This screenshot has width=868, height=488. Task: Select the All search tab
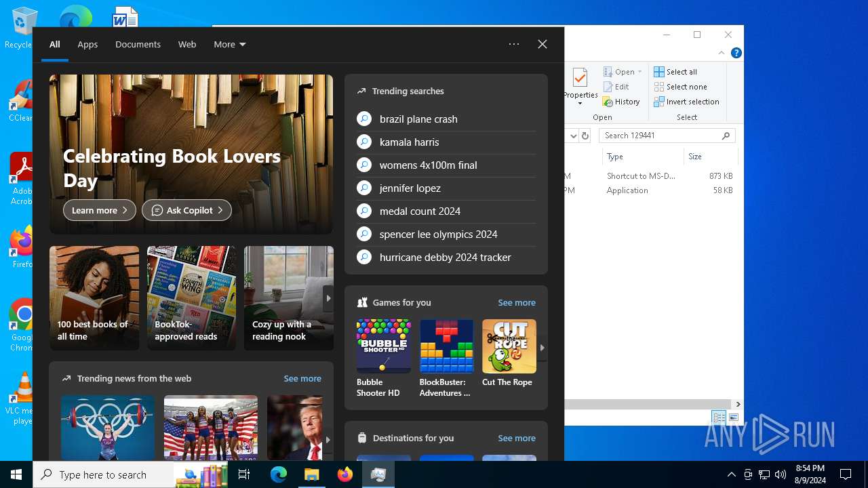55,44
